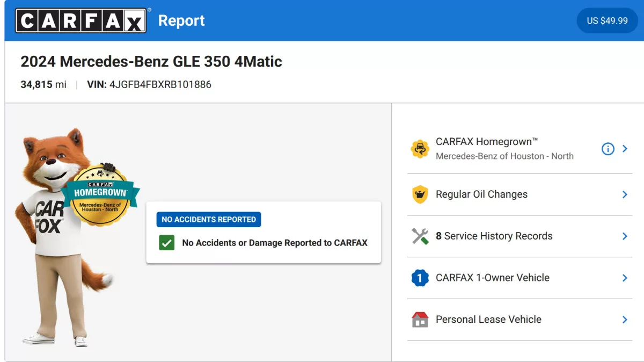Screen dimensions: 644x362
Task: Click the VIN number text
Action: click(160, 84)
